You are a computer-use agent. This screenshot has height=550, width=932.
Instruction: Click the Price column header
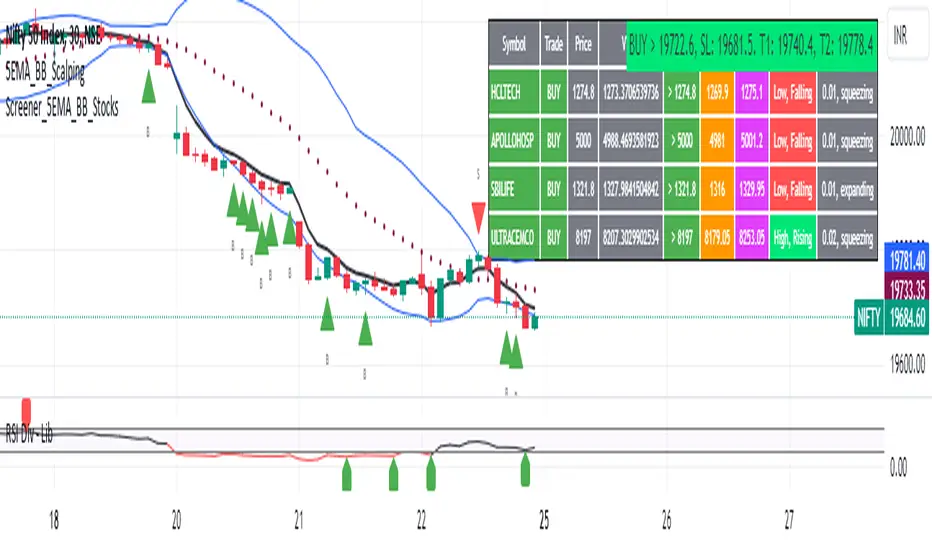[x=583, y=44]
